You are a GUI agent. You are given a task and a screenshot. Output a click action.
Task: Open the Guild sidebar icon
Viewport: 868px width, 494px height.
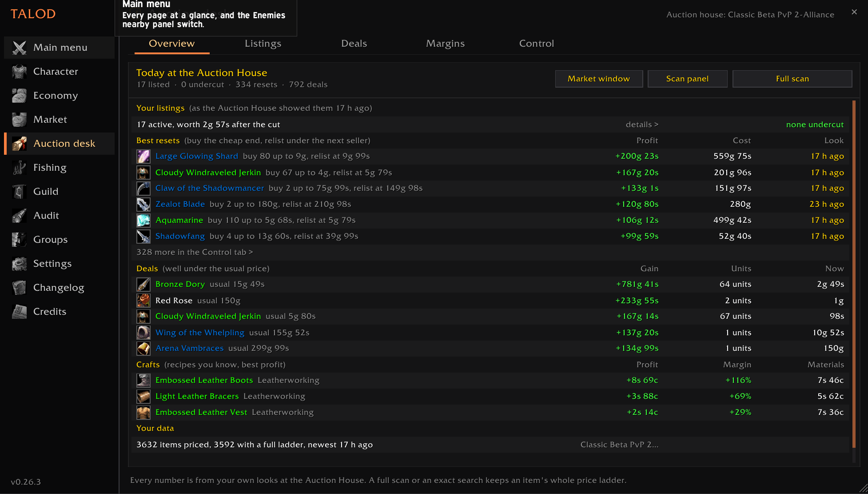coord(19,192)
